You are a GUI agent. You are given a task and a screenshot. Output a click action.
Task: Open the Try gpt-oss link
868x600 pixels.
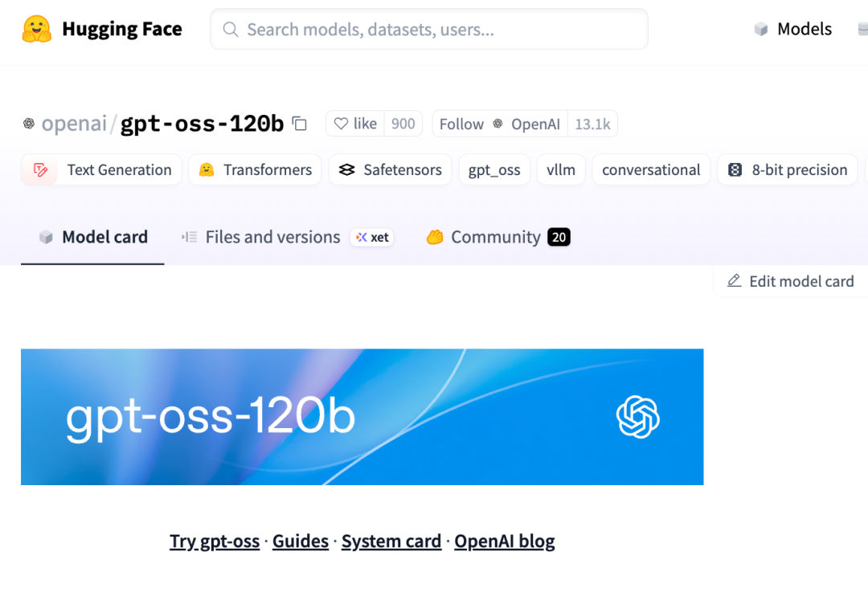click(215, 541)
